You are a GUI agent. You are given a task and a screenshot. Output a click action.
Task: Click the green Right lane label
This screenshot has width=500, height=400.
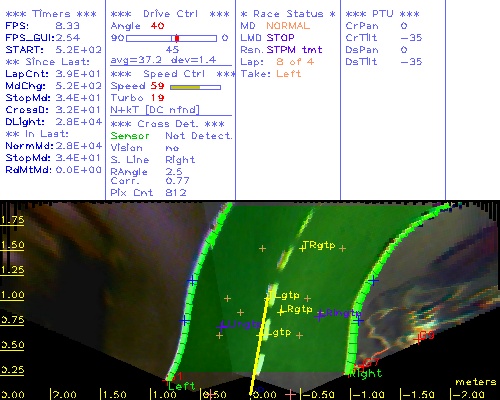pos(365,374)
